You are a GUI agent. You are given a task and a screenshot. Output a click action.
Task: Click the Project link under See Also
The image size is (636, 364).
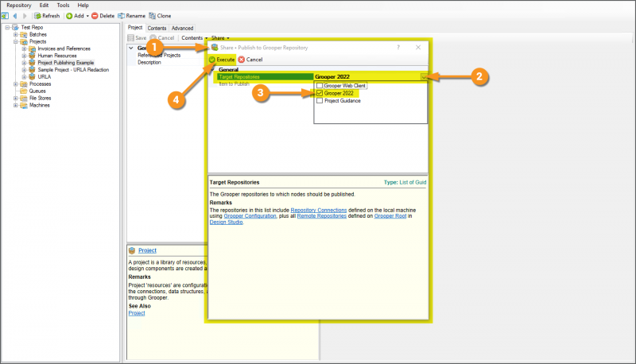[136, 313]
